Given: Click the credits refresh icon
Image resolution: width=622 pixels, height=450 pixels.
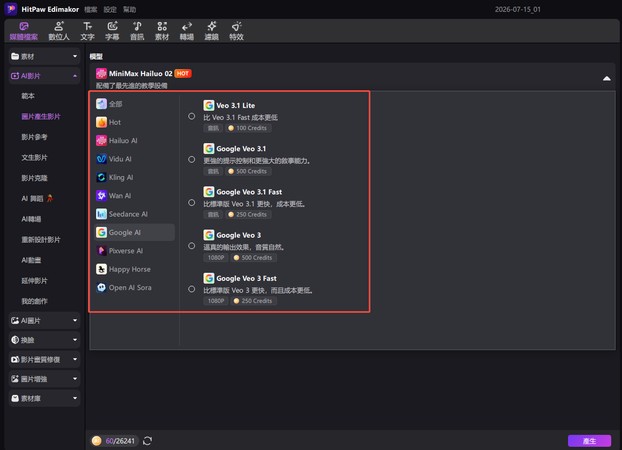Looking at the screenshot, I should (147, 440).
